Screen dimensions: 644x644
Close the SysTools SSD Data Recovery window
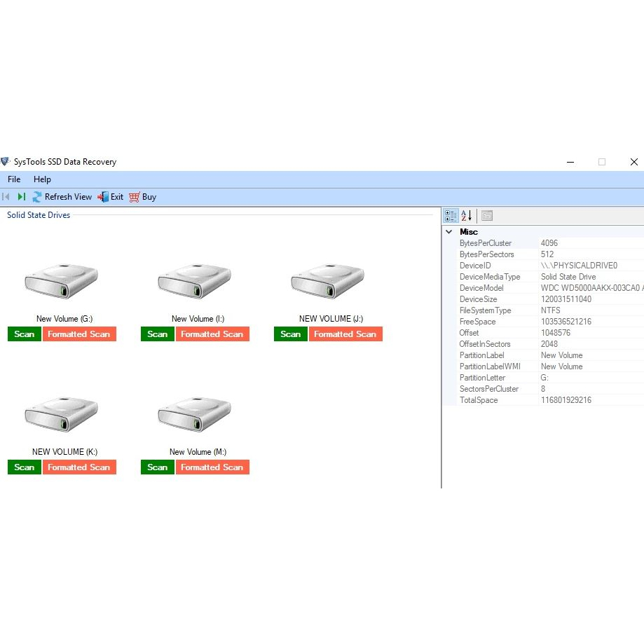pyautogui.click(x=634, y=162)
